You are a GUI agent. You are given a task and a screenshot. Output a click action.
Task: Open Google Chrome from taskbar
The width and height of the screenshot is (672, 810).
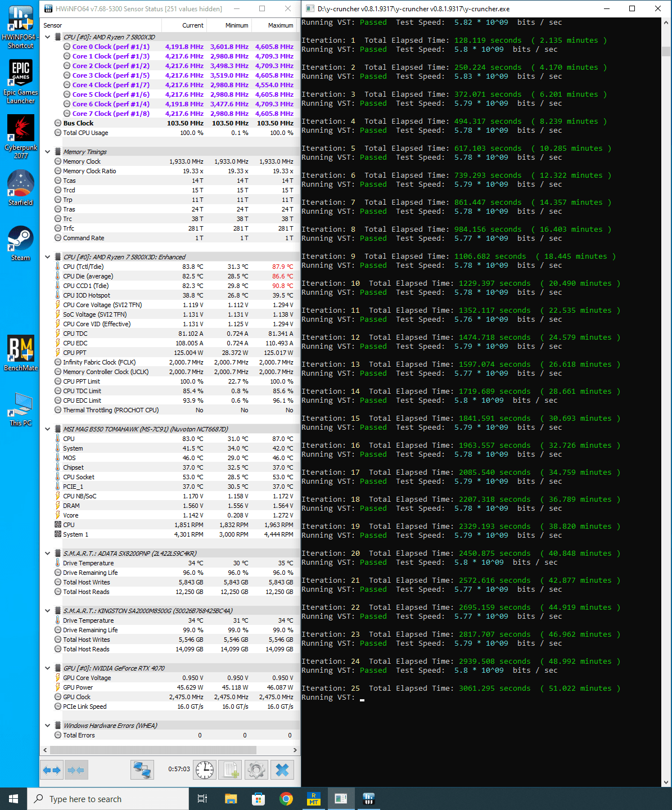(x=286, y=799)
